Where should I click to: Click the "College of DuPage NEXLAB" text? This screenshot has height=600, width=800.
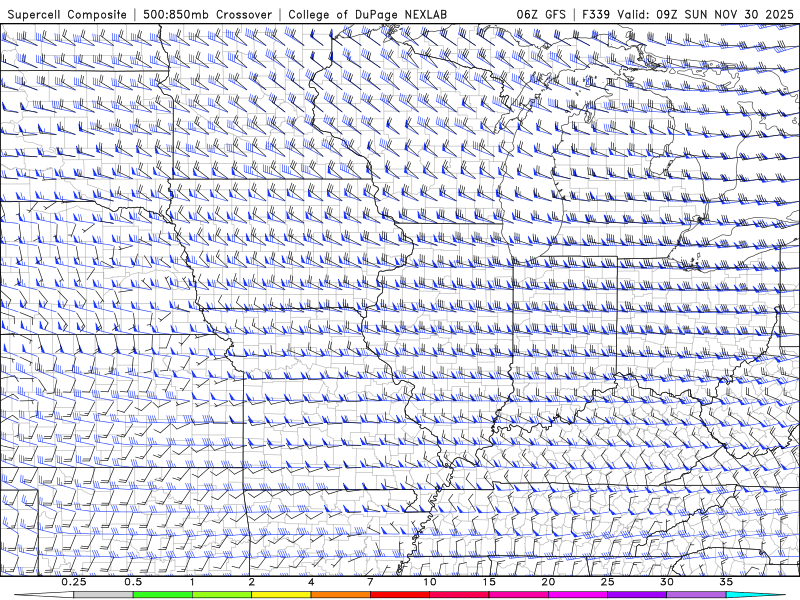[368, 14]
